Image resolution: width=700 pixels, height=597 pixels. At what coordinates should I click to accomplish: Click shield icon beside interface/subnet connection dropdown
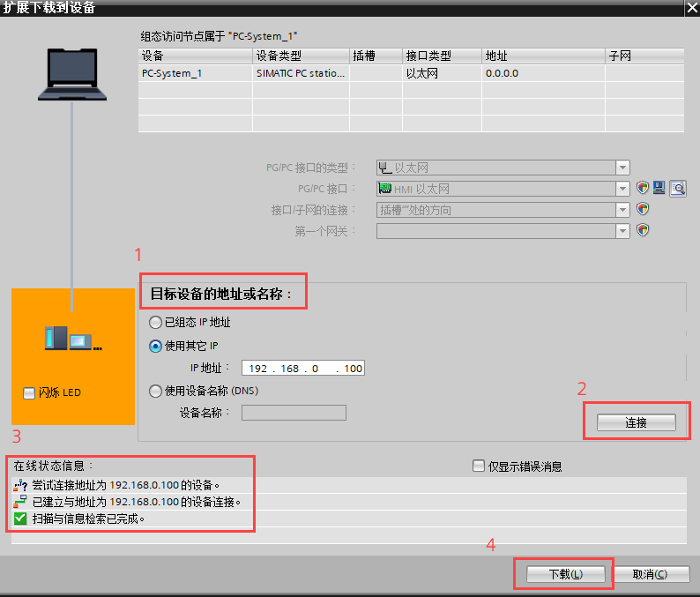coord(643,208)
